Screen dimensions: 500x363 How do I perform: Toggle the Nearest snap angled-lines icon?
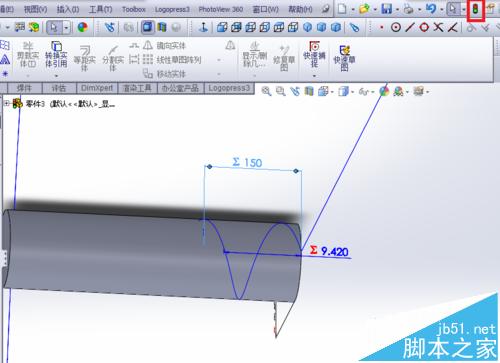point(452,27)
